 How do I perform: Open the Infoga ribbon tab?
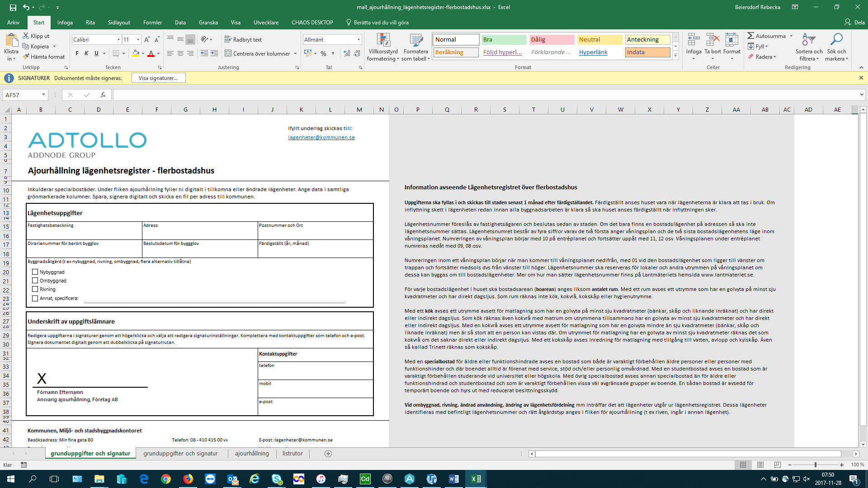click(65, 23)
